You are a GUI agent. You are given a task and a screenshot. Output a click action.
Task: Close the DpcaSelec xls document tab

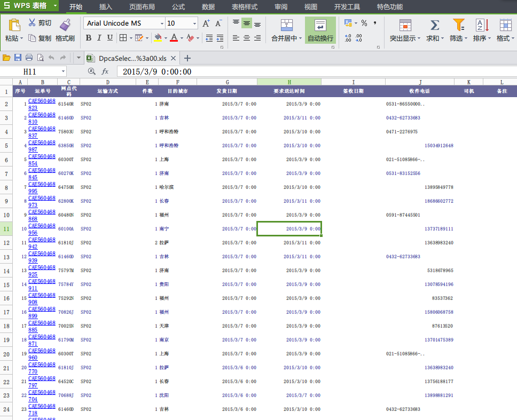coord(173,58)
